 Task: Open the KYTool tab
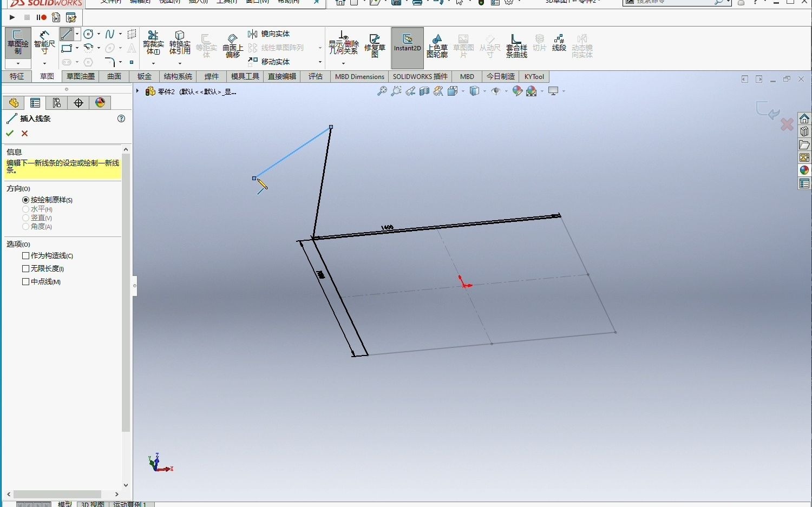coord(534,76)
